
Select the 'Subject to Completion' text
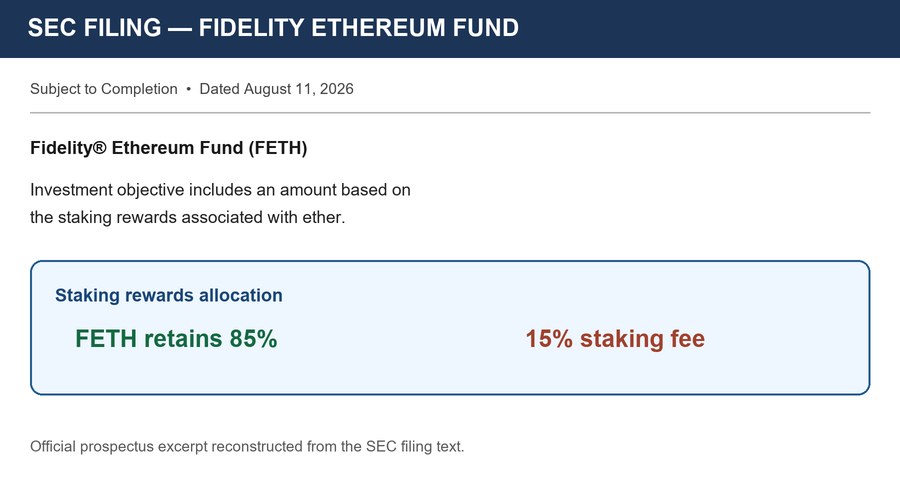click(x=104, y=89)
